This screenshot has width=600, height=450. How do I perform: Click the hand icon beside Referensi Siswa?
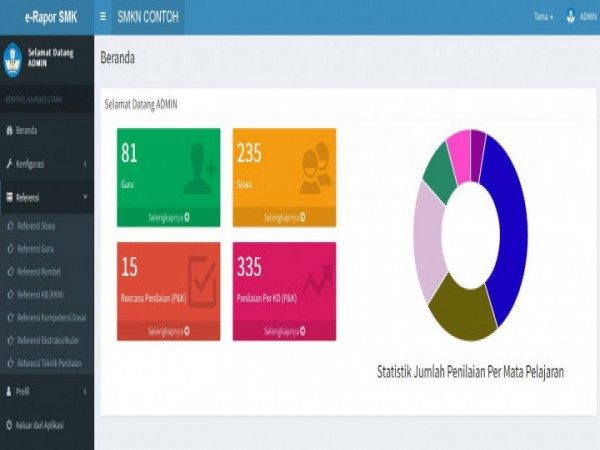pos(11,226)
